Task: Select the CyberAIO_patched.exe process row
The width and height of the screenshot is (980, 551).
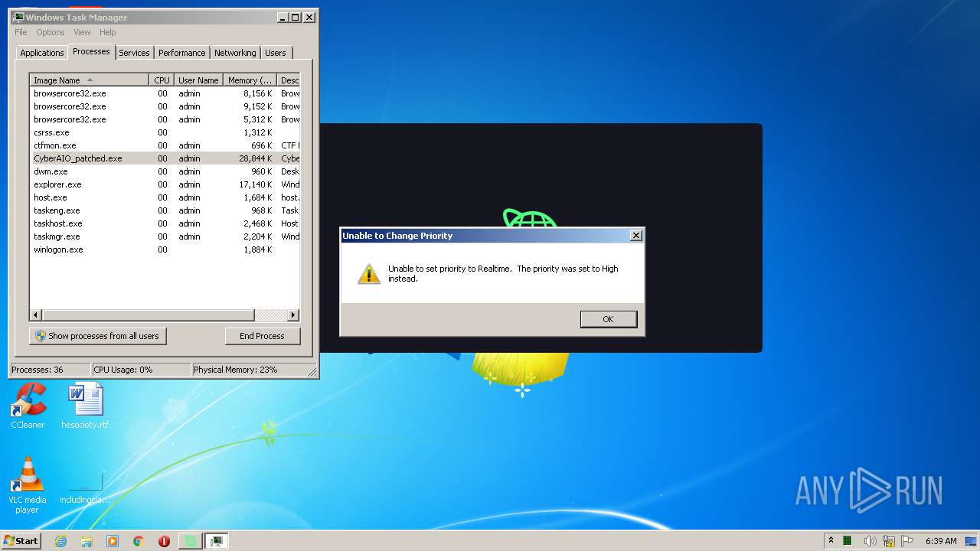Action: (x=165, y=158)
